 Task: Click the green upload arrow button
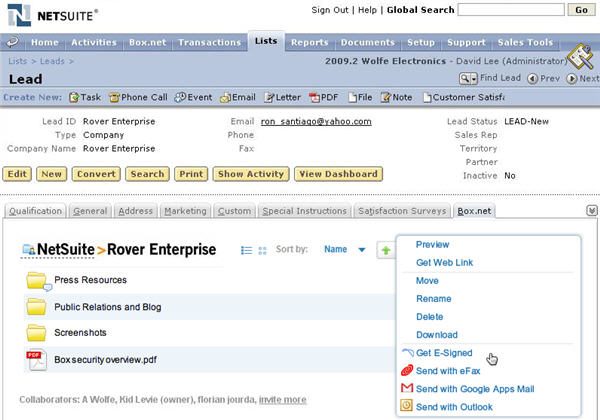386,250
